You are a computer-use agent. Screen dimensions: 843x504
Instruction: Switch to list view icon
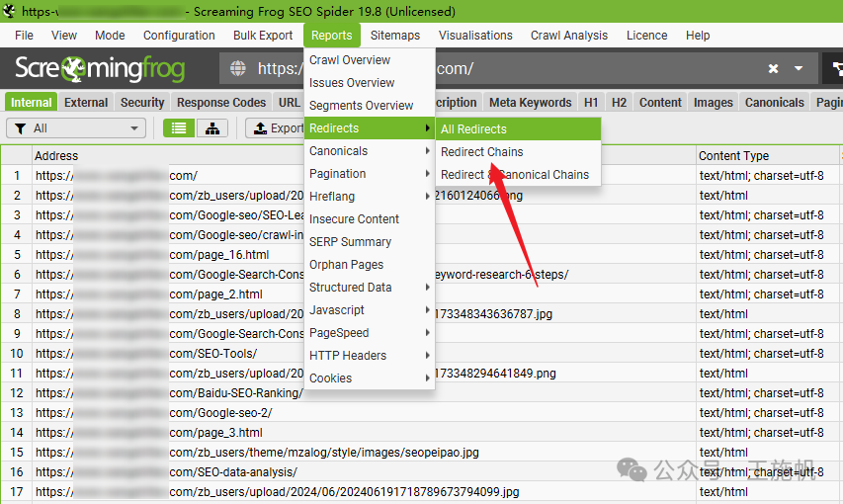click(179, 128)
